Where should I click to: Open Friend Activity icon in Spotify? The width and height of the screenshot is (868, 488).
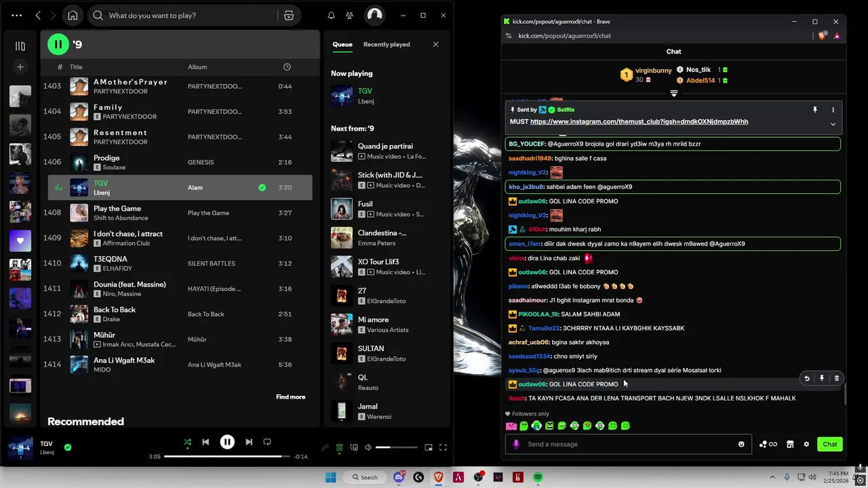tap(349, 16)
